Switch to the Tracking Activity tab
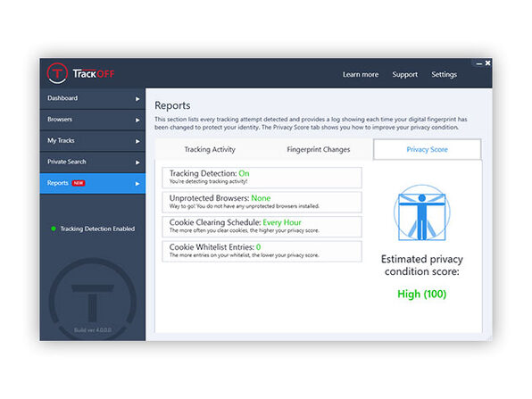The image size is (532, 399). click(x=210, y=149)
